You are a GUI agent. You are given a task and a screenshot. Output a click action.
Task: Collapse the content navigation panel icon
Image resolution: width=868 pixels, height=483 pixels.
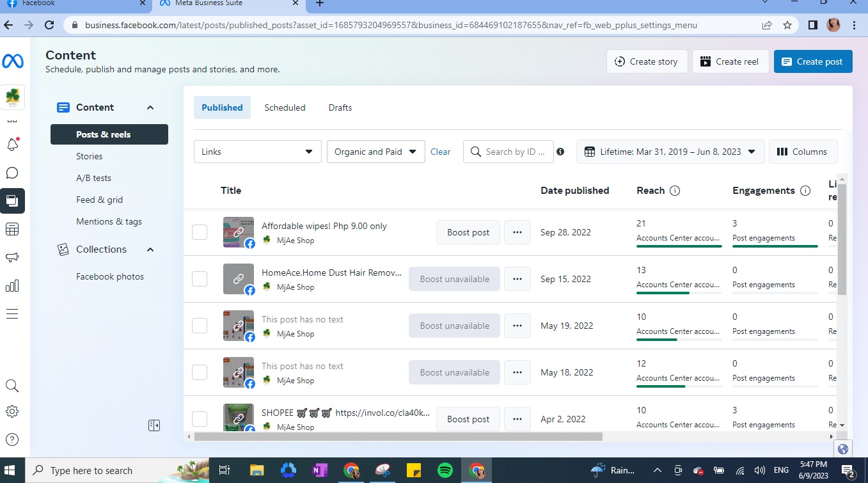(x=154, y=425)
